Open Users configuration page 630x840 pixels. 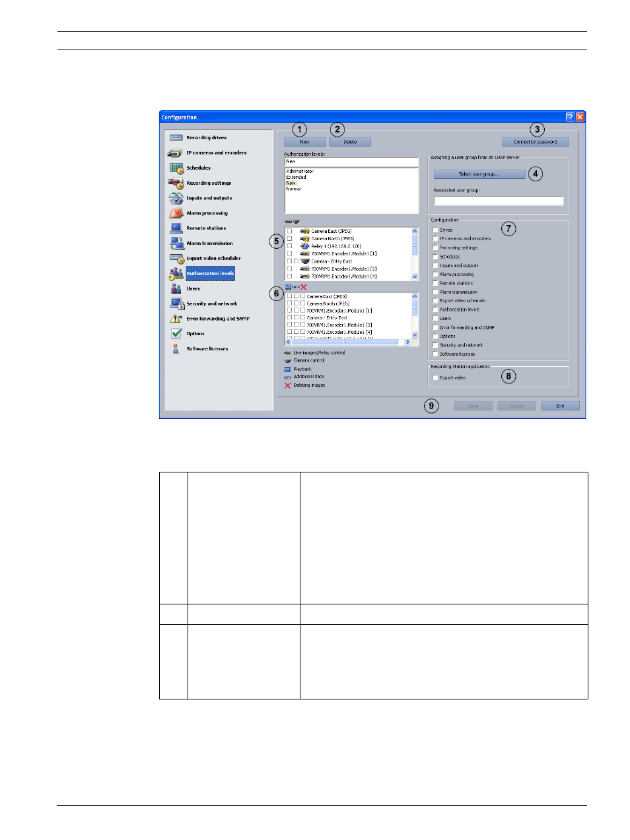click(193, 289)
